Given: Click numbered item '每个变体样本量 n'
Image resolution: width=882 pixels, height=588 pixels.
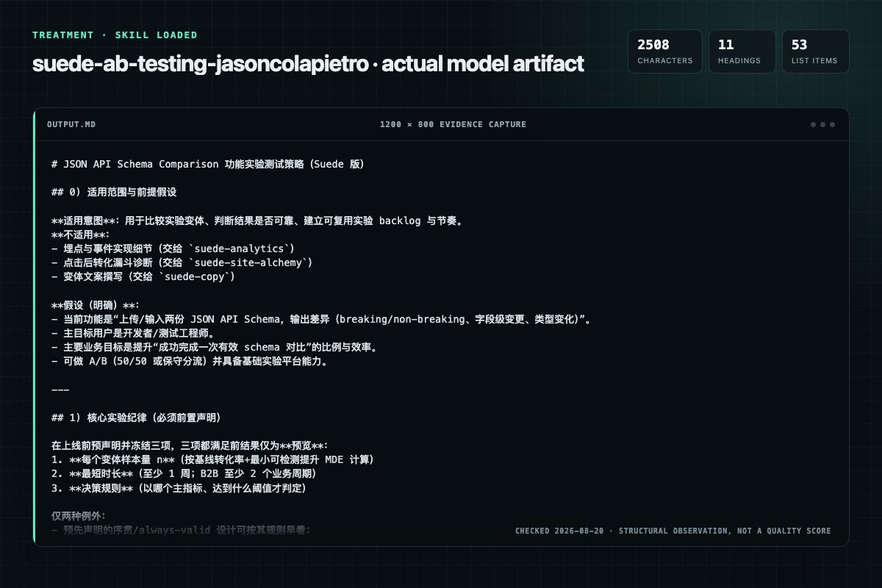Looking at the screenshot, I should coord(213,459).
